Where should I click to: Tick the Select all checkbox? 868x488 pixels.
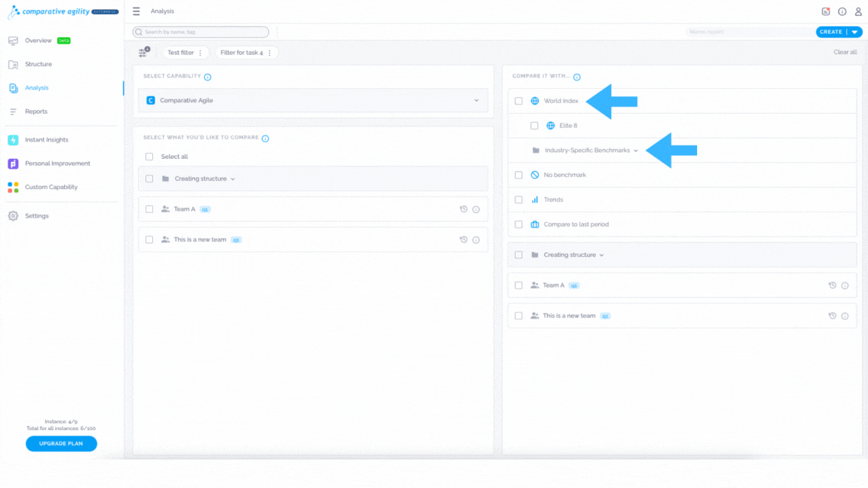149,157
